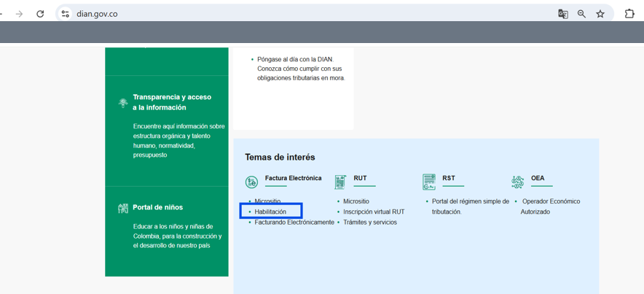Click the RST certificate icon

[x=429, y=182]
